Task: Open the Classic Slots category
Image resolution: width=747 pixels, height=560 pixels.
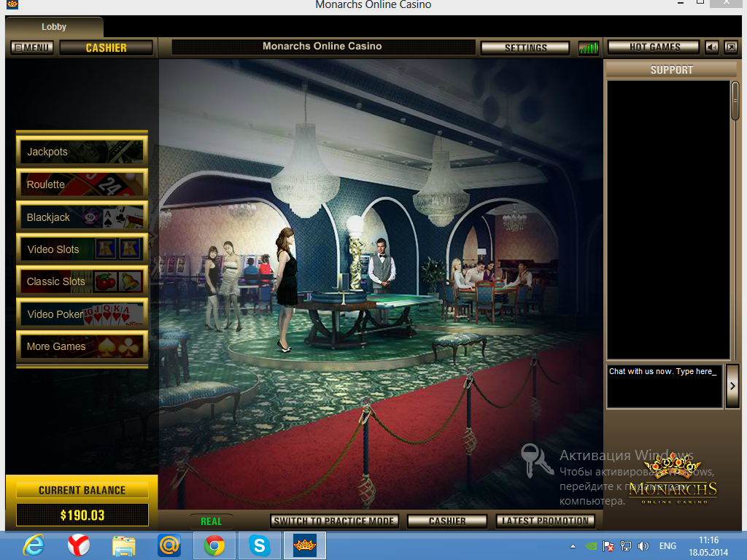Action: (82, 281)
